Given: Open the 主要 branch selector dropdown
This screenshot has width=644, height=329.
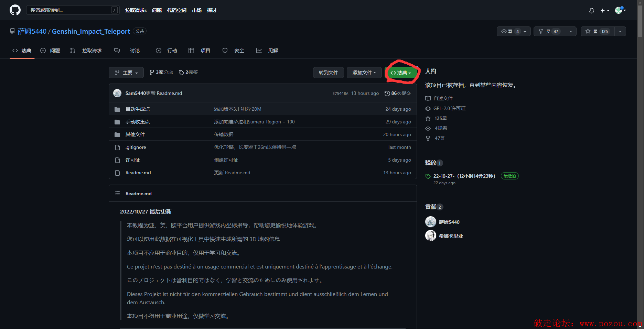Looking at the screenshot, I should (126, 73).
